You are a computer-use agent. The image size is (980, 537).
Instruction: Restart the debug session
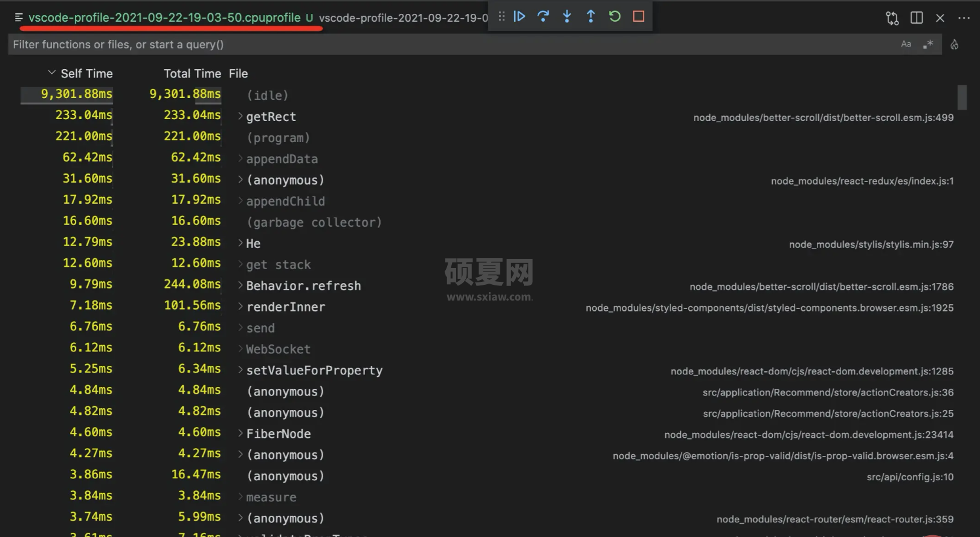pyautogui.click(x=614, y=16)
